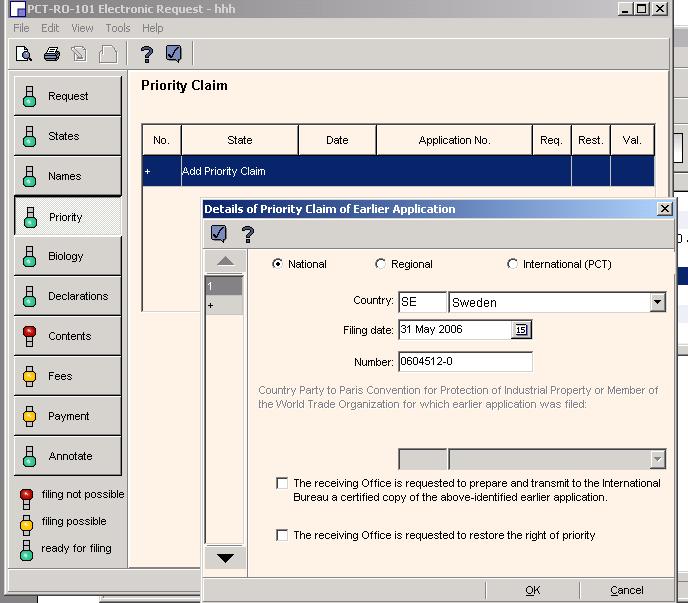Choose the International (PCT) option
This screenshot has width=688, height=603.
click(512, 264)
